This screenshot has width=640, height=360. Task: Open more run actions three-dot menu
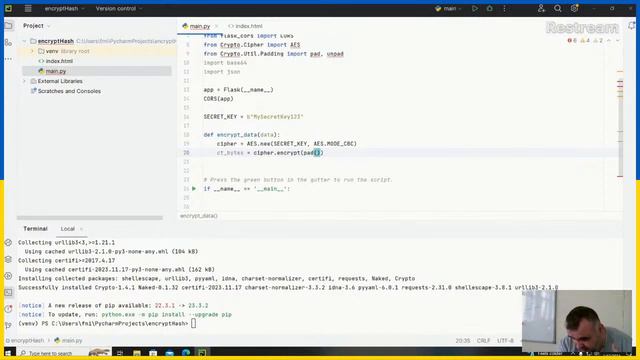tap(504, 8)
